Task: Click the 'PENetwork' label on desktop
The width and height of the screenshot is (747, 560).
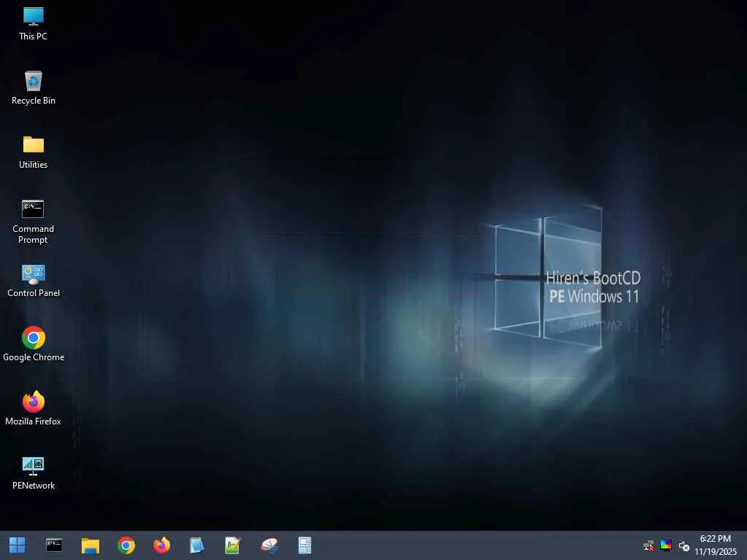Action: coord(34,486)
